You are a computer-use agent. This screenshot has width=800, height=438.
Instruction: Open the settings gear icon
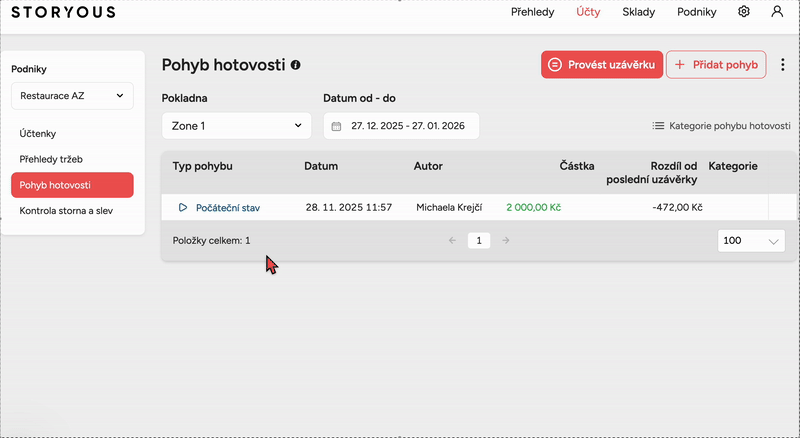click(744, 12)
